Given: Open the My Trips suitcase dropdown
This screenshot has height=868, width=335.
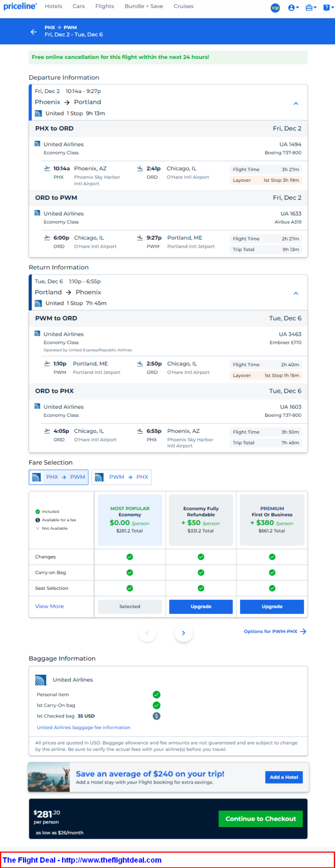Looking at the screenshot, I should point(311,7).
